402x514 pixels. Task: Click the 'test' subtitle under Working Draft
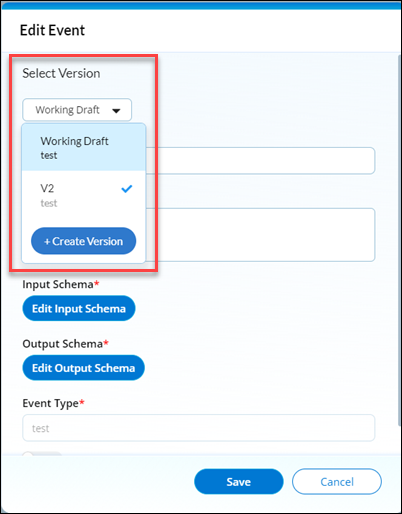(49, 155)
